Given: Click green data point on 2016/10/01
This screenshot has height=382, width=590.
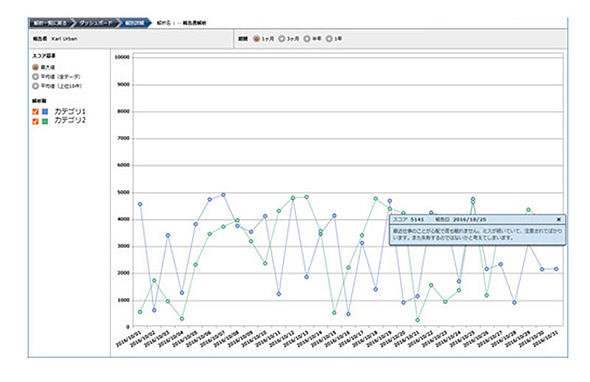Looking at the screenshot, I should pos(140,312).
